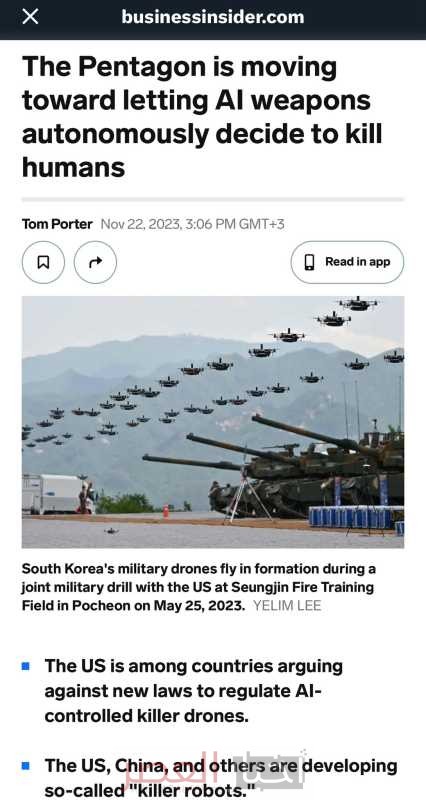Bookmark this article using the save icon
Screen dimensions: 426x800
point(43,262)
